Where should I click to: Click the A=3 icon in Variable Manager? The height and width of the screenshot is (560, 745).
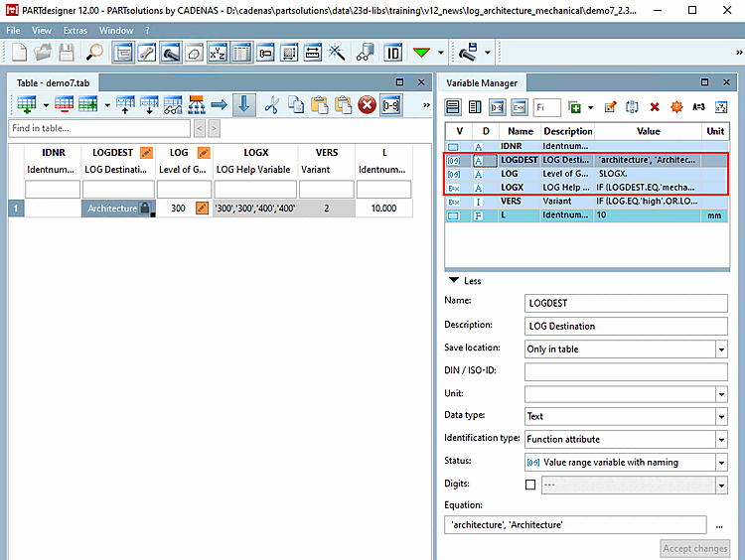(x=698, y=106)
